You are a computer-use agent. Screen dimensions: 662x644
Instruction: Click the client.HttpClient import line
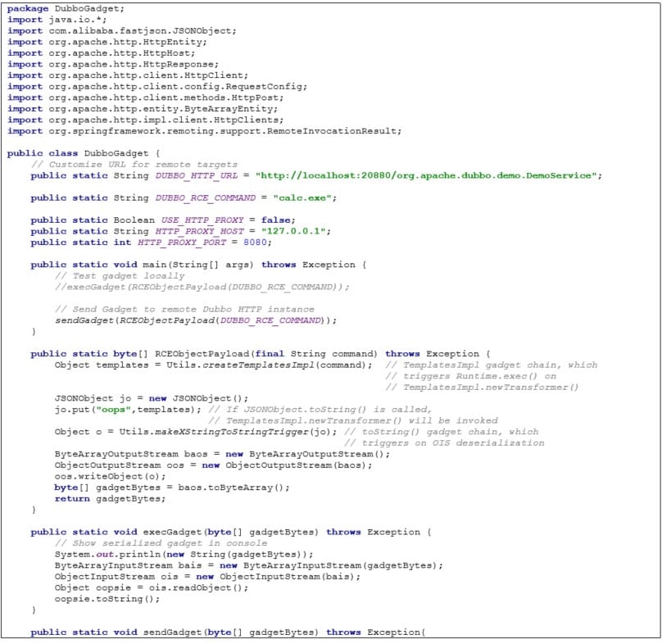[128, 75]
